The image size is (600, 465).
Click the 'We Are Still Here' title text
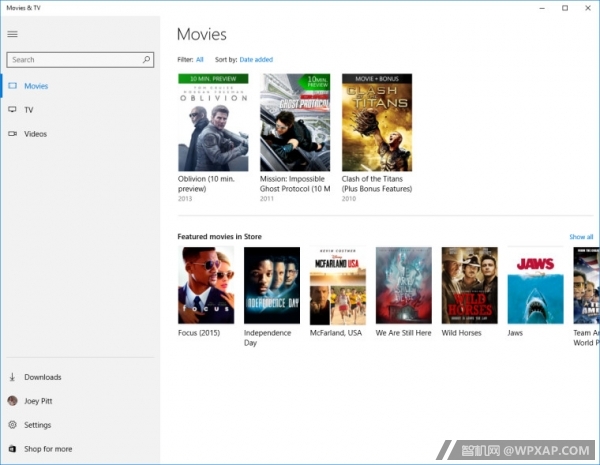point(403,333)
